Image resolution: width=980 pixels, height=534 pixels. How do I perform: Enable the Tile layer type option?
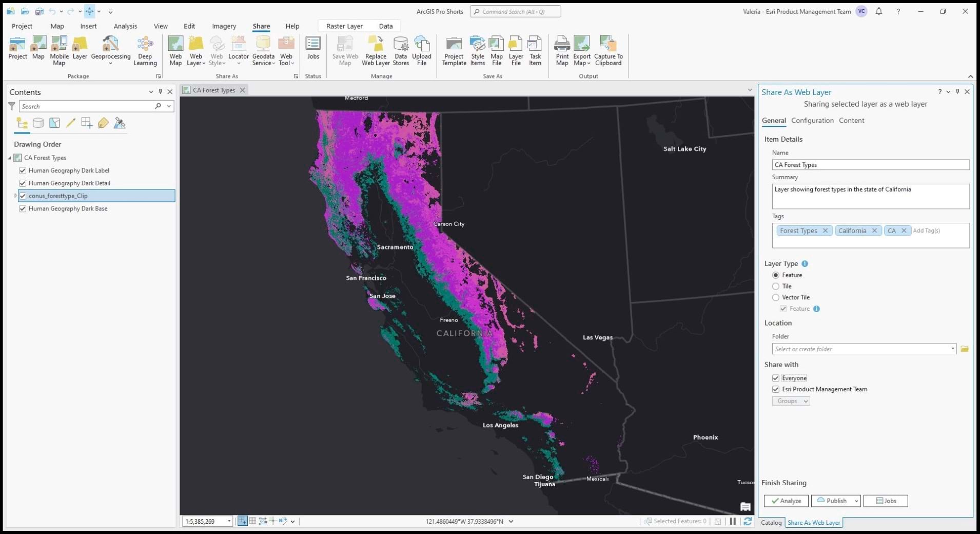(776, 287)
